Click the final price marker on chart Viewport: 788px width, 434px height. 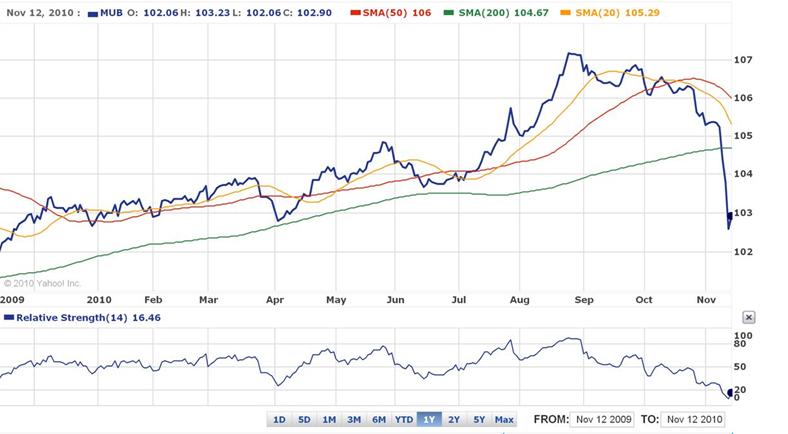730,215
